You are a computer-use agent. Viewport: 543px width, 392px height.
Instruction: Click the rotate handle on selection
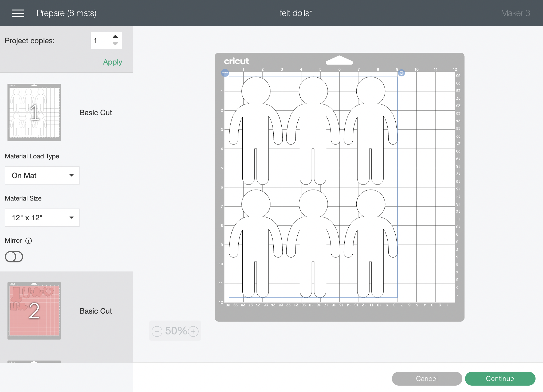(x=401, y=73)
